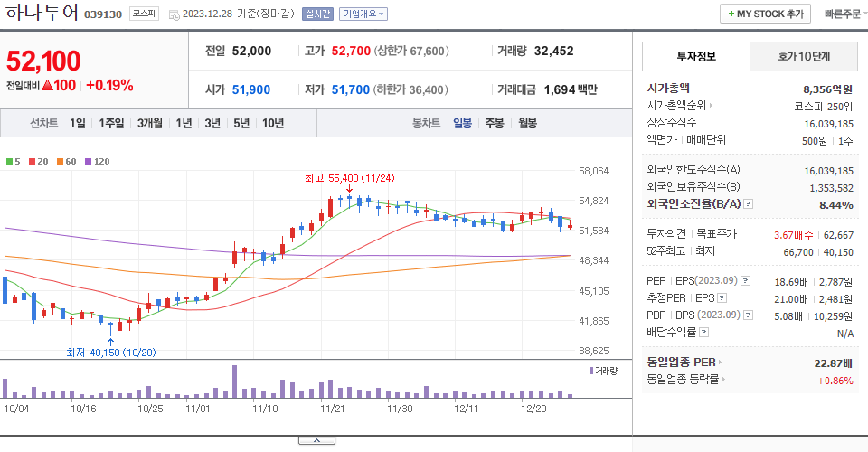Select 3년 line chart period

pyautogui.click(x=212, y=123)
